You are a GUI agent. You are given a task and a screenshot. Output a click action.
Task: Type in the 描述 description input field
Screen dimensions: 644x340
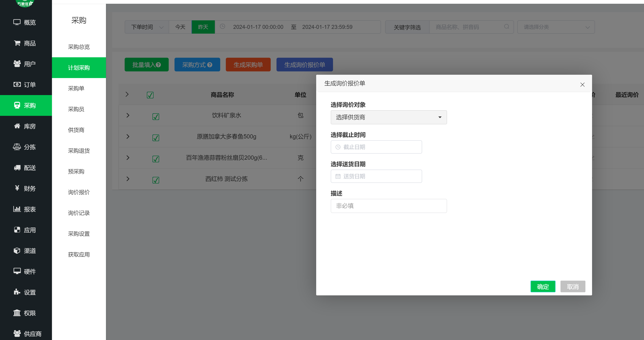(x=388, y=206)
